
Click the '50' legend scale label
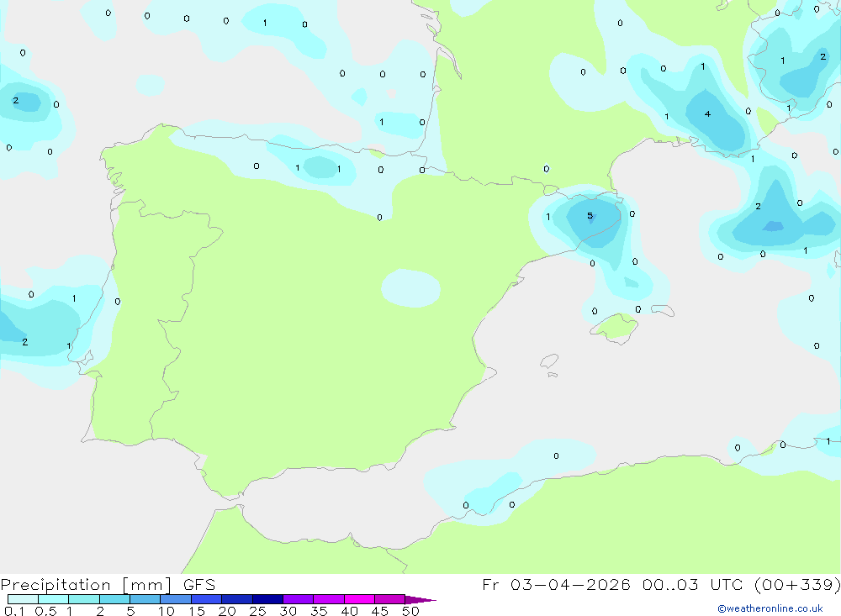click(x=411, y=611)
